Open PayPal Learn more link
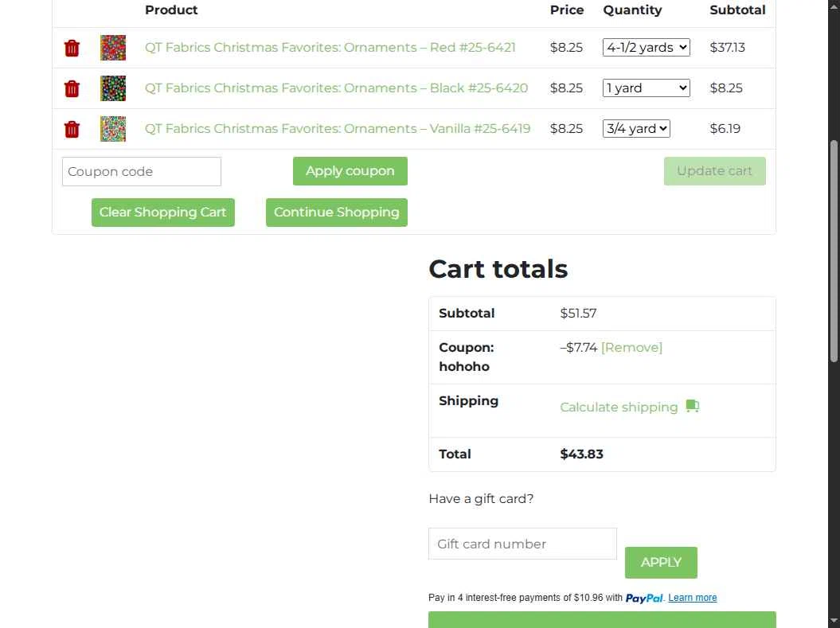 692,598
